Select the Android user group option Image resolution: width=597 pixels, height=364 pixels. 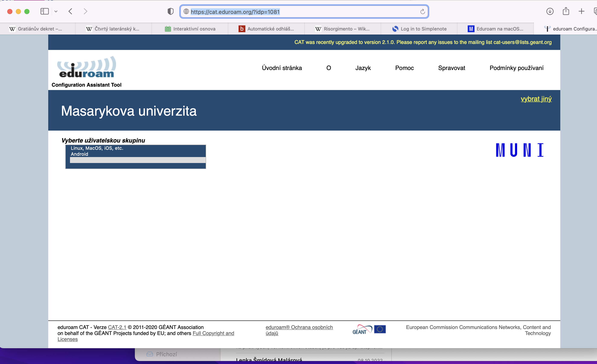click(x=138, y=154)
